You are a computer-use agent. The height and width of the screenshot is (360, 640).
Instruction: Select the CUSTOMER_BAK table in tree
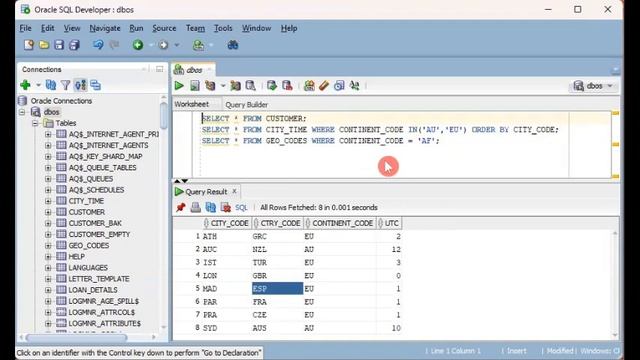point(95,223)
